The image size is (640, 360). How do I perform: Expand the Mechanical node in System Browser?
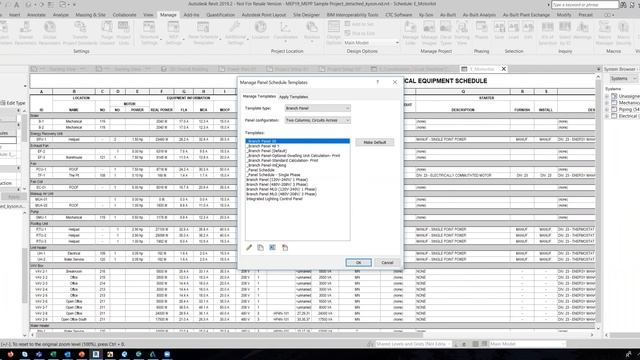[607, 103]
